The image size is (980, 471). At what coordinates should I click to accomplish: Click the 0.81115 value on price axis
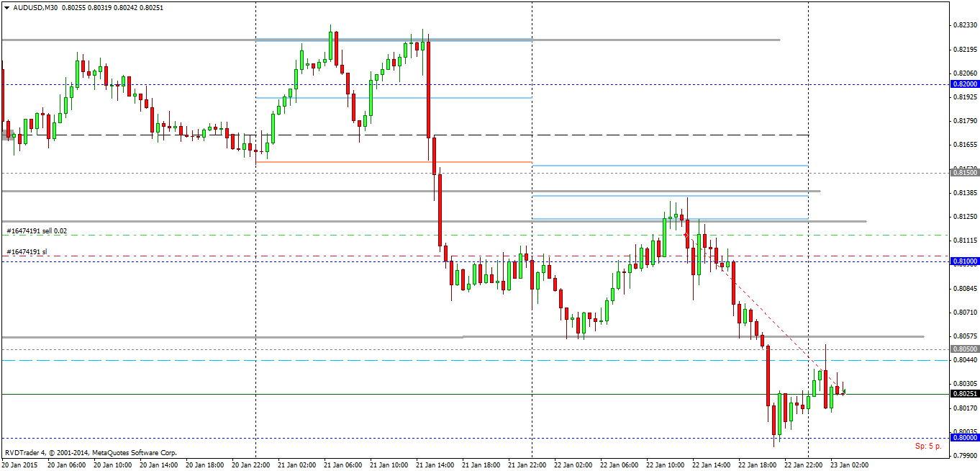click(965, 241)
